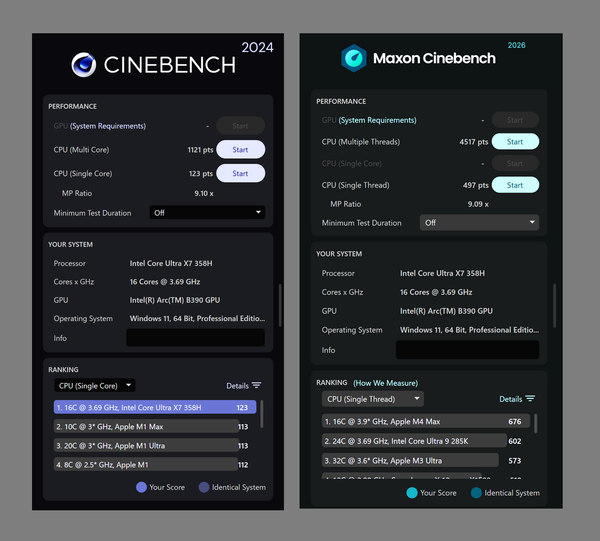600x541 pixels.
Task: Click the 497 pts single thread score
Action: coord(476,185)
